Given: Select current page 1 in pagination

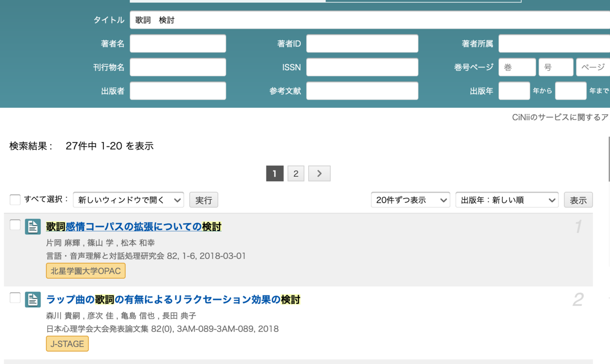Looking at the screenshot, I should click(275, 173).
